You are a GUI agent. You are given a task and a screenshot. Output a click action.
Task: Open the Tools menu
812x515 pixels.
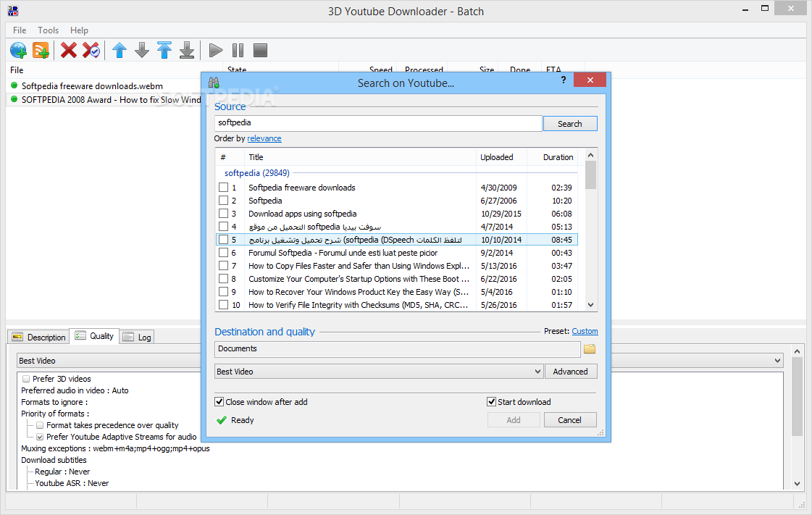[48, 30]
